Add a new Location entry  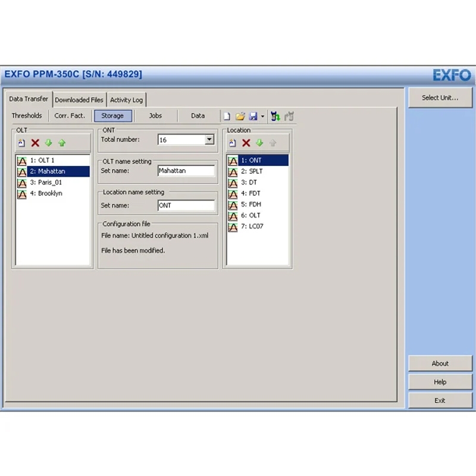(233, 143)
